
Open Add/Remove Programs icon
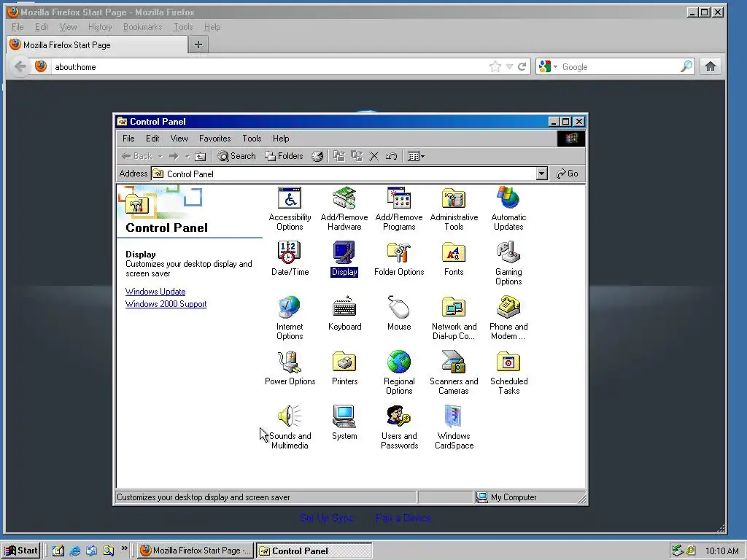tap(399, 209)
